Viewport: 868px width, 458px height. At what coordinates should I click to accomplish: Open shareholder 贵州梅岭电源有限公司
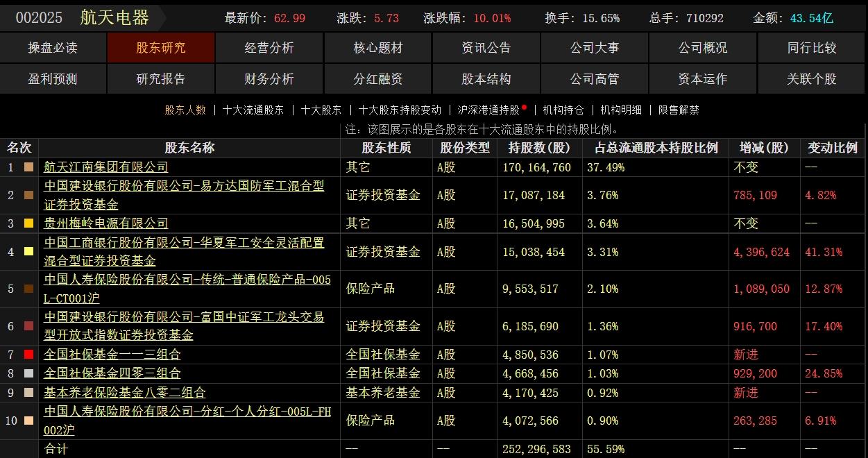pyautogui.click(x=106, y=223)
